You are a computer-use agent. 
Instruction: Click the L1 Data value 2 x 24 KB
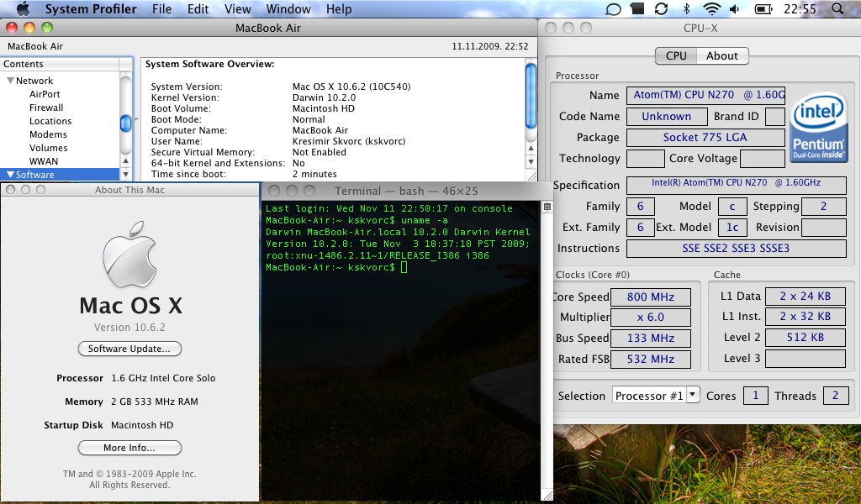805,297
